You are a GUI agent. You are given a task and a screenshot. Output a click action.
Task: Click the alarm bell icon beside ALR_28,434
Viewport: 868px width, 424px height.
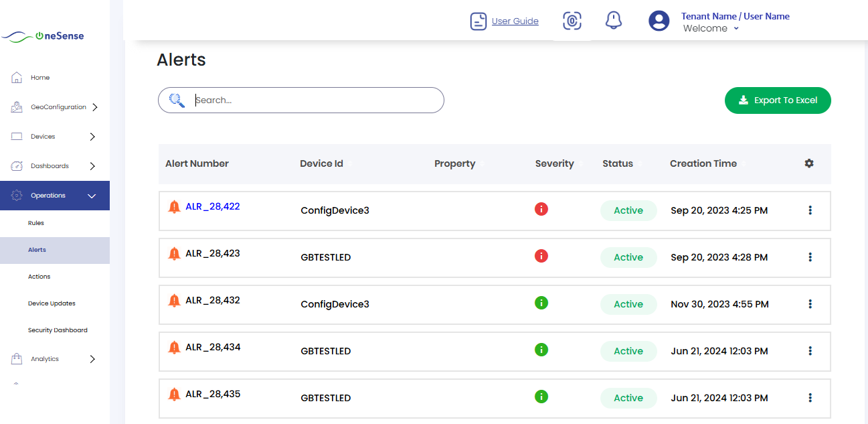pyautogui.click(x=174, y=347)
